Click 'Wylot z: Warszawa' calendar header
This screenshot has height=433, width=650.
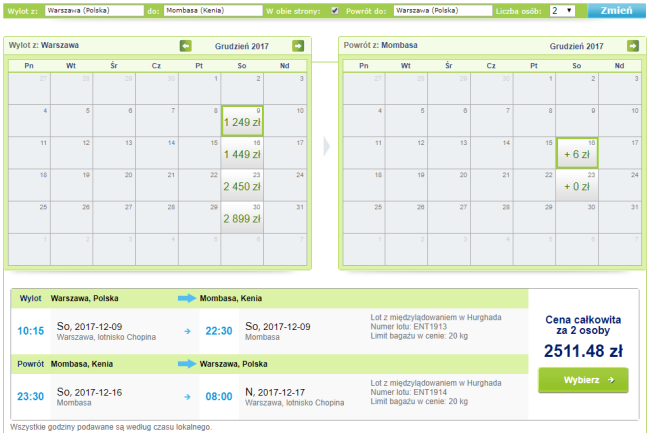point(44,45)
